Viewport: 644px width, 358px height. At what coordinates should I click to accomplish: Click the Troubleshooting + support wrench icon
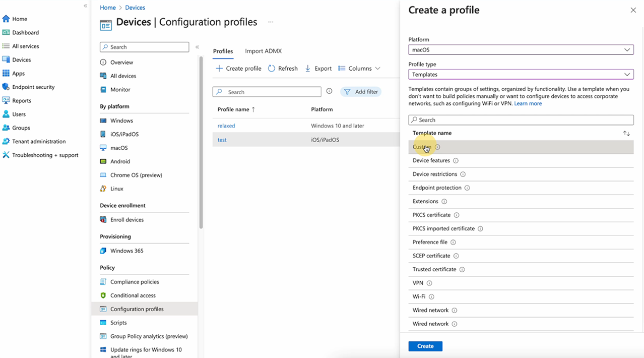pos(6,155)
